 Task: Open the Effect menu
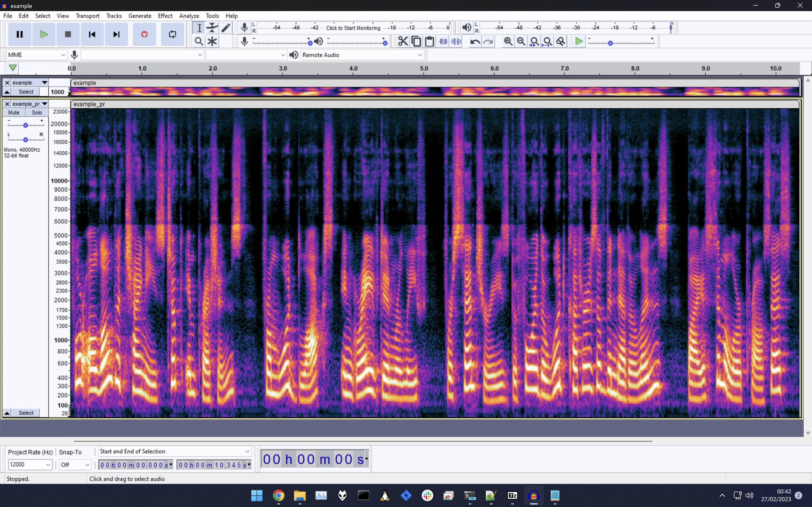tap(165, 16)
